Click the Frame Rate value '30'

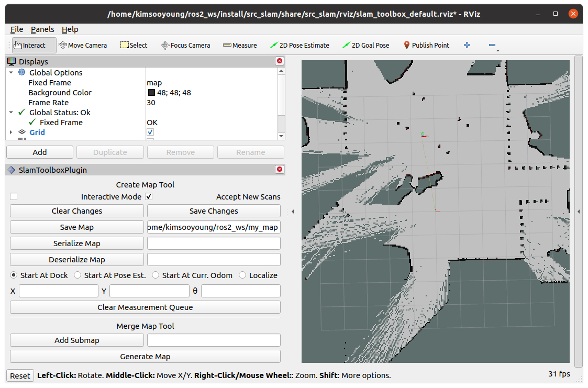click(x=151, y=102)
